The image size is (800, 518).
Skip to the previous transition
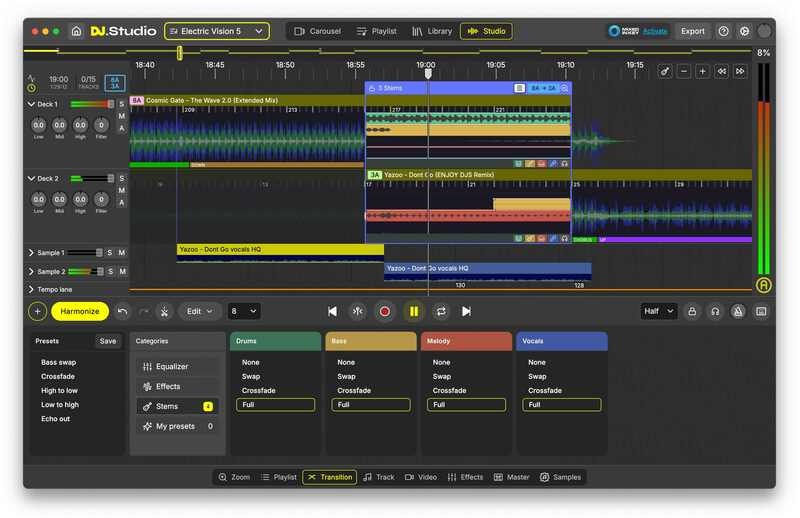click(x=332, y=311)
